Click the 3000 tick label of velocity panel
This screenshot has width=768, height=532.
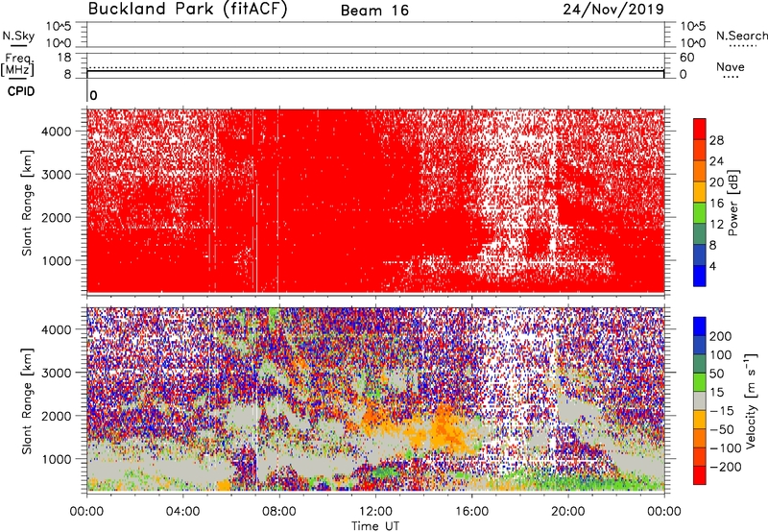click(x=56, y=373)
